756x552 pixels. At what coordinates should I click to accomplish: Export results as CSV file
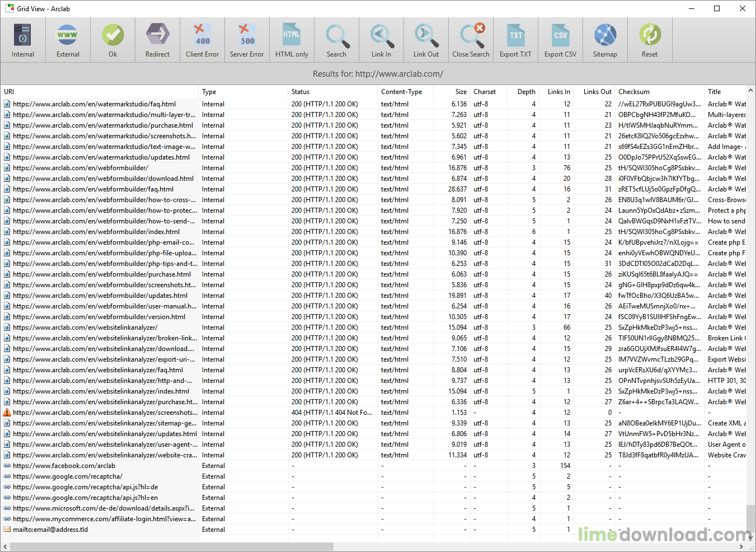(x=560, y=39)
